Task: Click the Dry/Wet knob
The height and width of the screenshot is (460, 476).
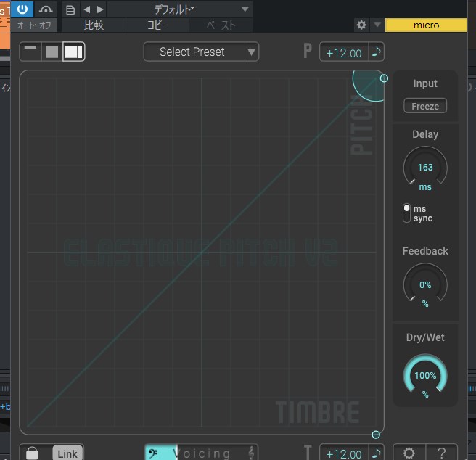Action: [x=425, y=376]
